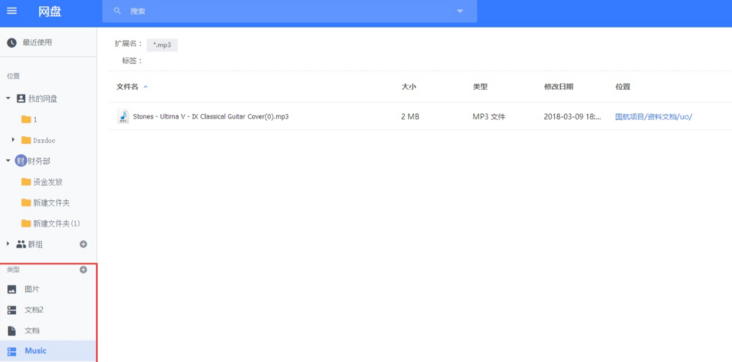Viewport: 732px width, 362px height.
Task: Open the search options dropdown arrow
Action: coord(460,11)
